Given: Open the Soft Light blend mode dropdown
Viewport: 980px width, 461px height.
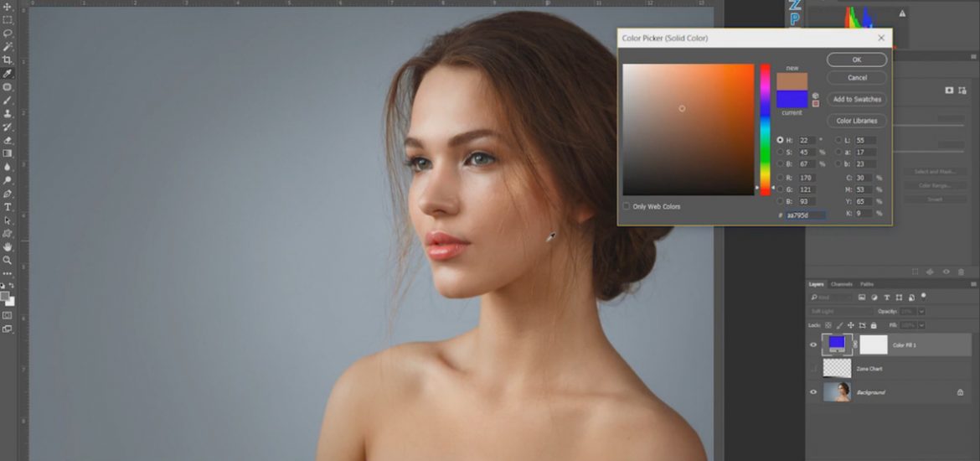Looking at the screenshot, I should click(x=841, y=312).
